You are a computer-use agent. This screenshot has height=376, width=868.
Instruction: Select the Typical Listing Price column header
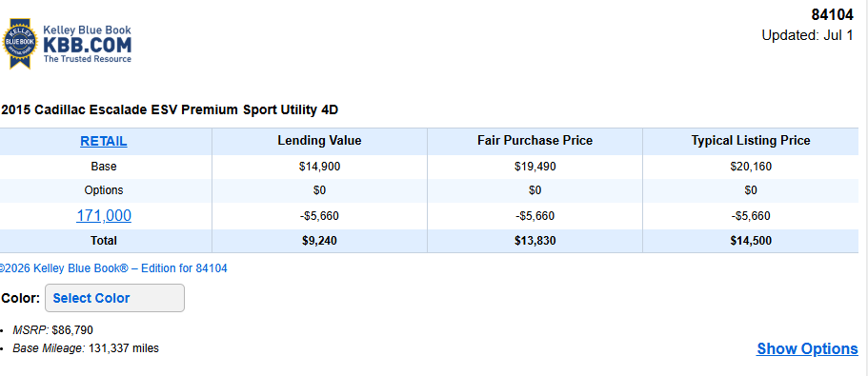point(751,141)
